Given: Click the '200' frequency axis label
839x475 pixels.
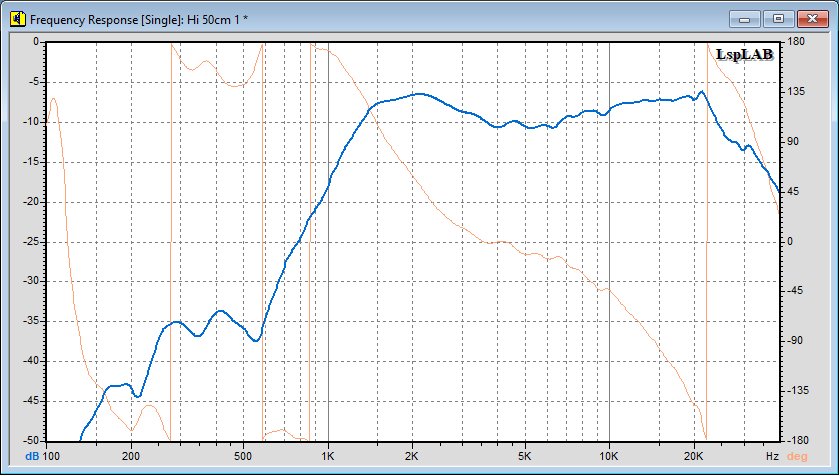Looking at the screenshot, I should (131, 456).
